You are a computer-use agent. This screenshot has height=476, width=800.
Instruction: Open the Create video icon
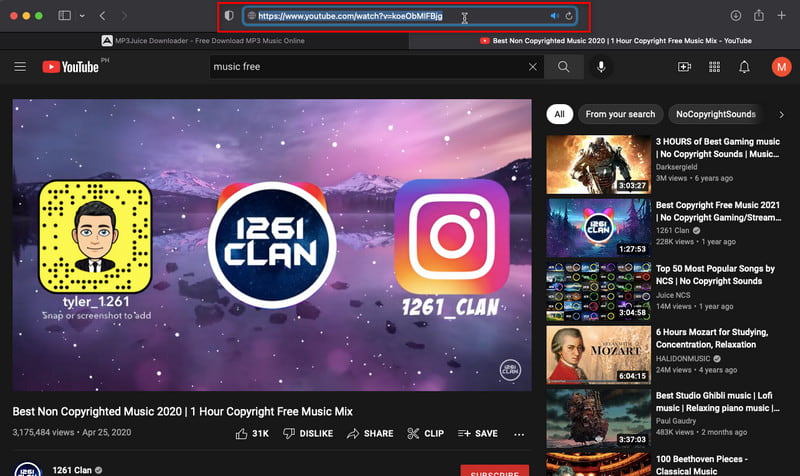pos(684,67)
